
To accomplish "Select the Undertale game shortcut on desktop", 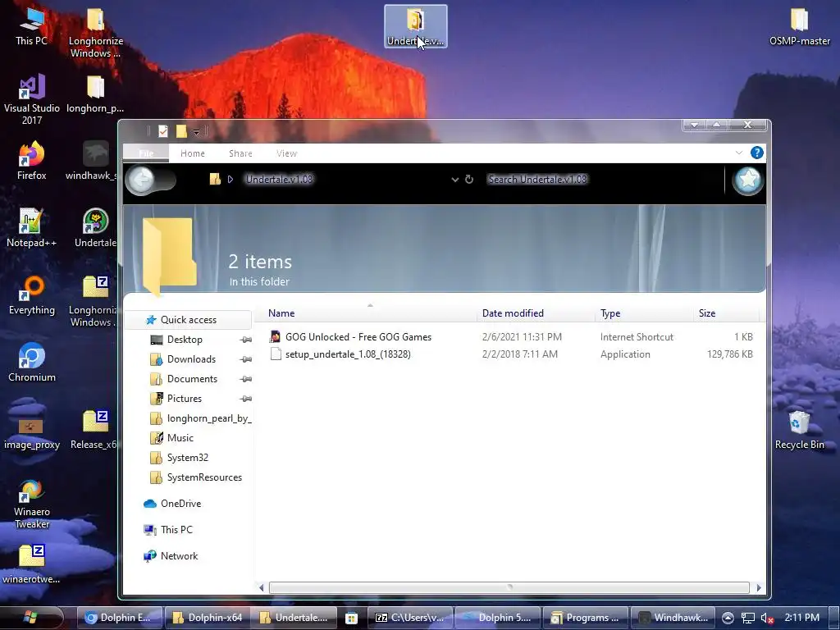I will point(95,228).
